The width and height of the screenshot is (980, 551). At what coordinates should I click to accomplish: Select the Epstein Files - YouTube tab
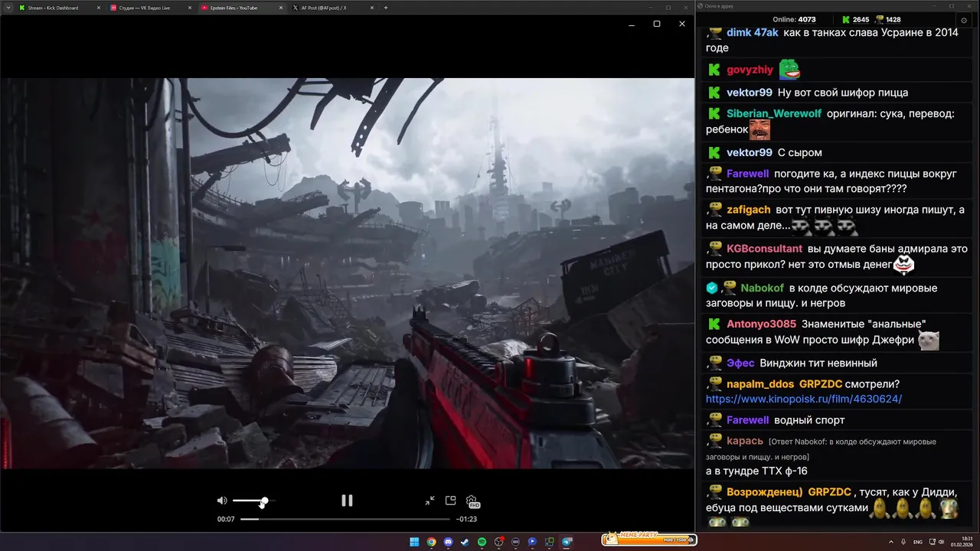tap(236, 8)
